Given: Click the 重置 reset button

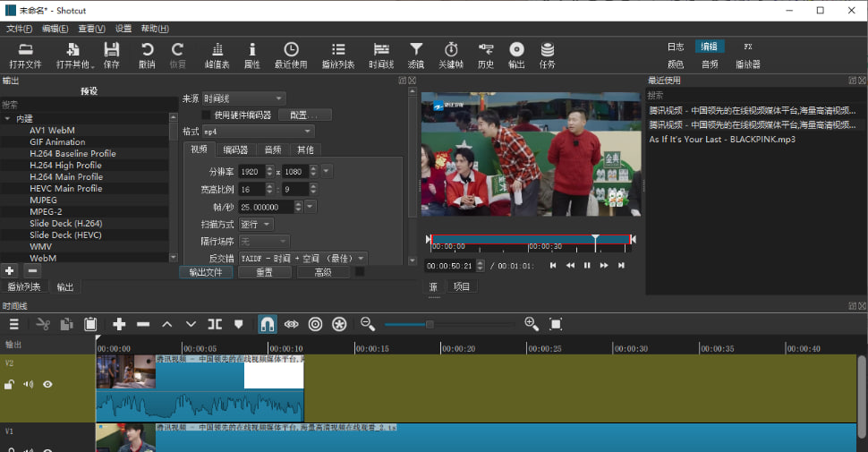Looking at the screenshot, I should point(265,272).
